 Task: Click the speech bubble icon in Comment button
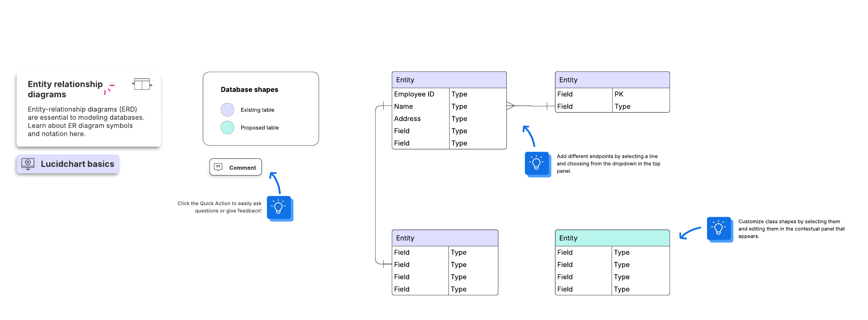point(218,167)
